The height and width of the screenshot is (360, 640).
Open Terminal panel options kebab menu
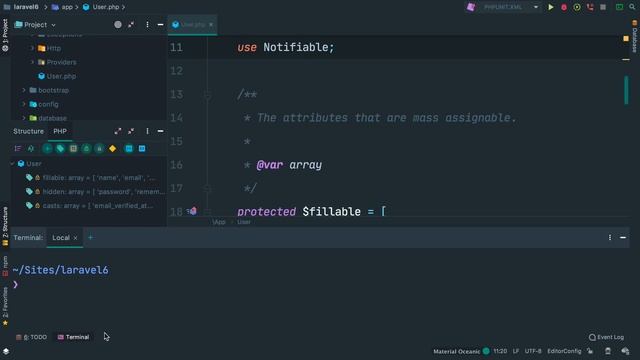[x=610, y=238]
